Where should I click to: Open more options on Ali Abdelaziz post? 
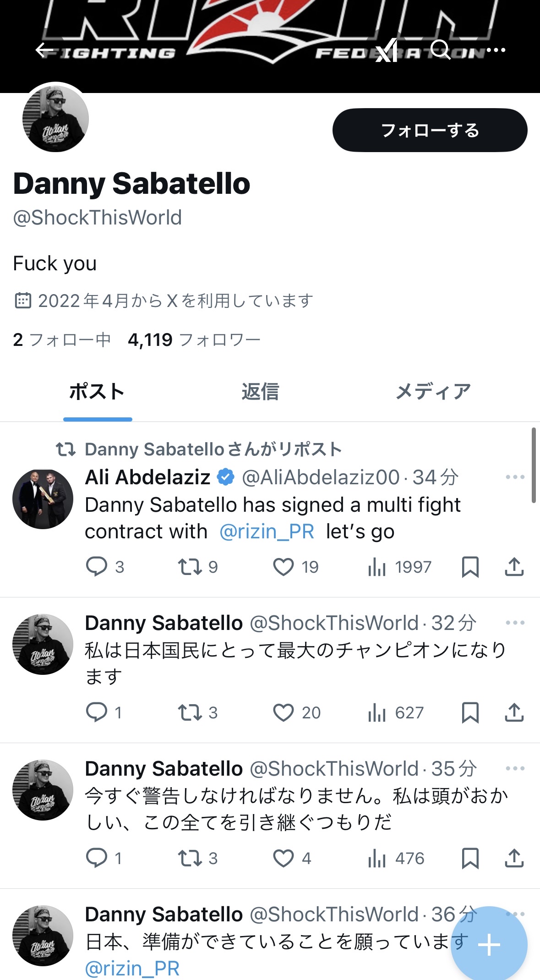pos(515,477)
